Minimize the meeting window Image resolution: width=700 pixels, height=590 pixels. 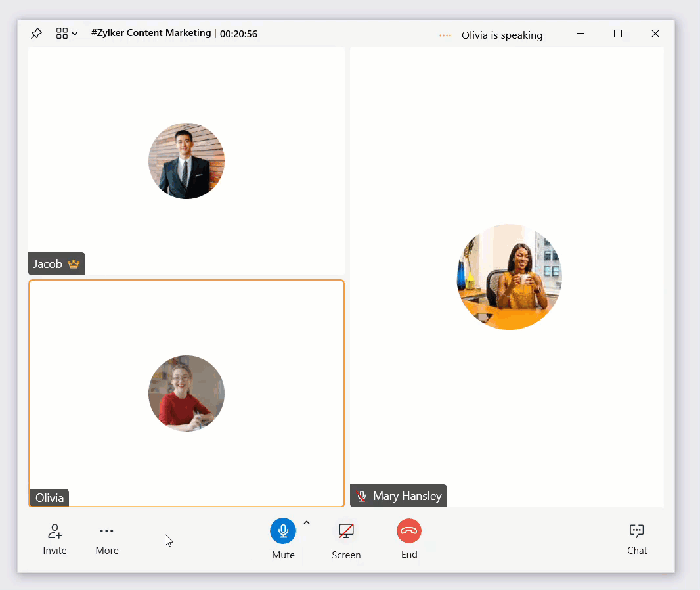[x=580, y=34]
